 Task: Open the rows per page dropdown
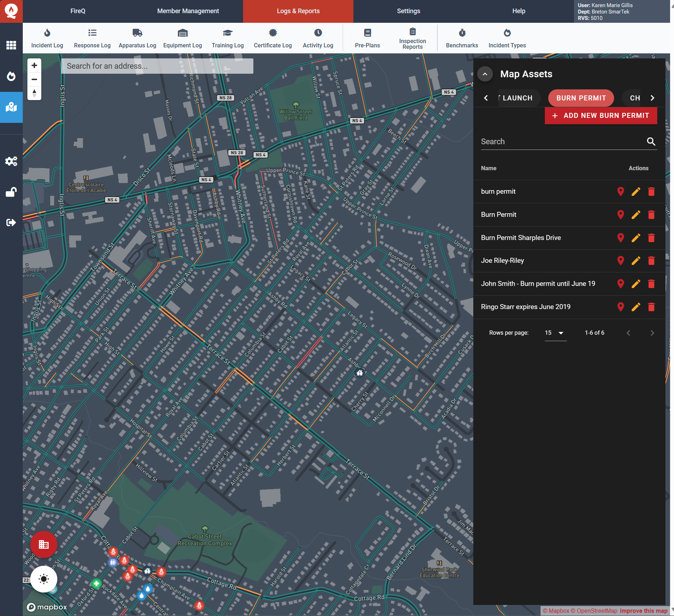click(555, 333)
